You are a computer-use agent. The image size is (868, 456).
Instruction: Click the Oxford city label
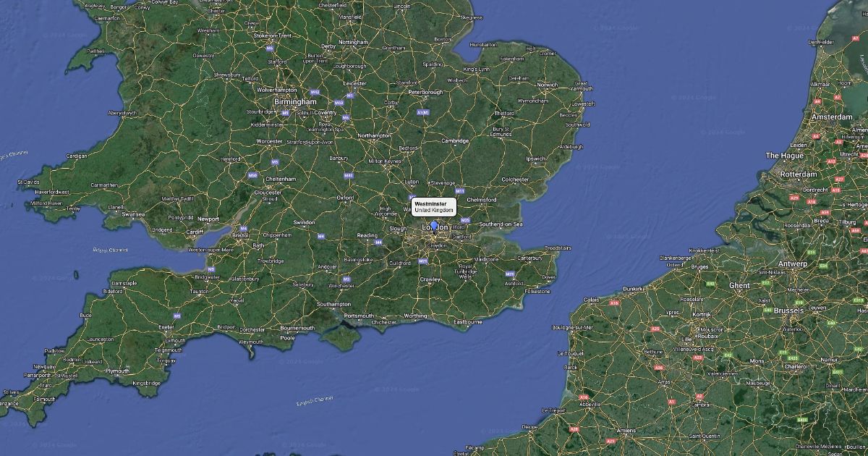pos(345,197)
